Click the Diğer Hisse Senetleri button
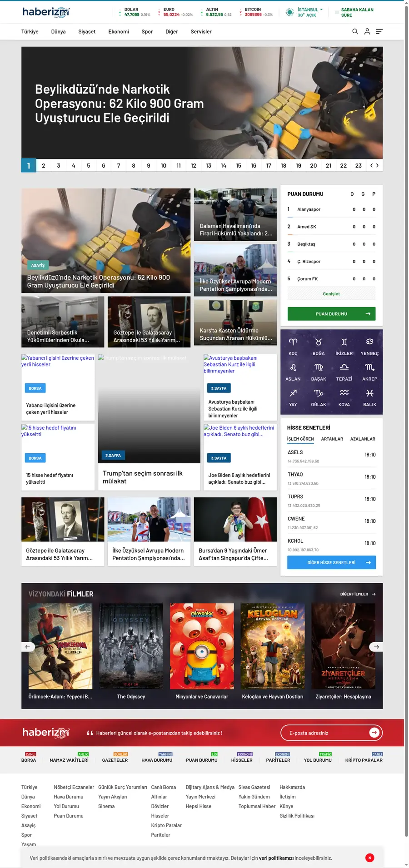This screenshot has width=409, height=868. 331,562
